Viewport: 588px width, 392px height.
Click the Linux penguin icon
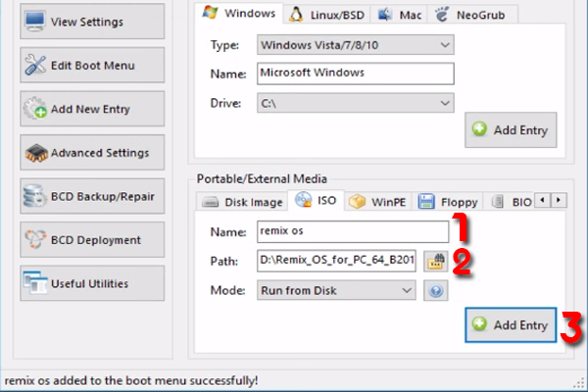(x=296, y=15)
